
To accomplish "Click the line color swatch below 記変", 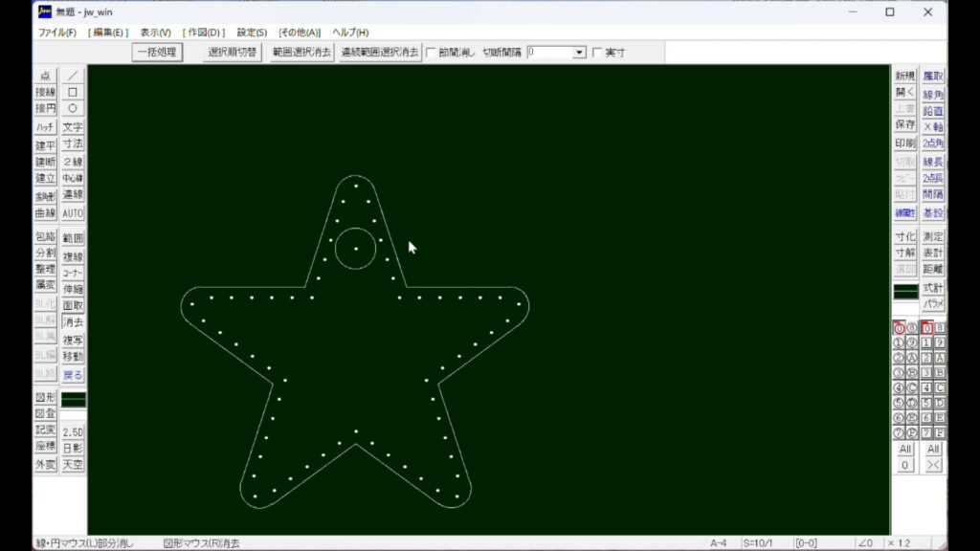I will [x=73, y=399].
